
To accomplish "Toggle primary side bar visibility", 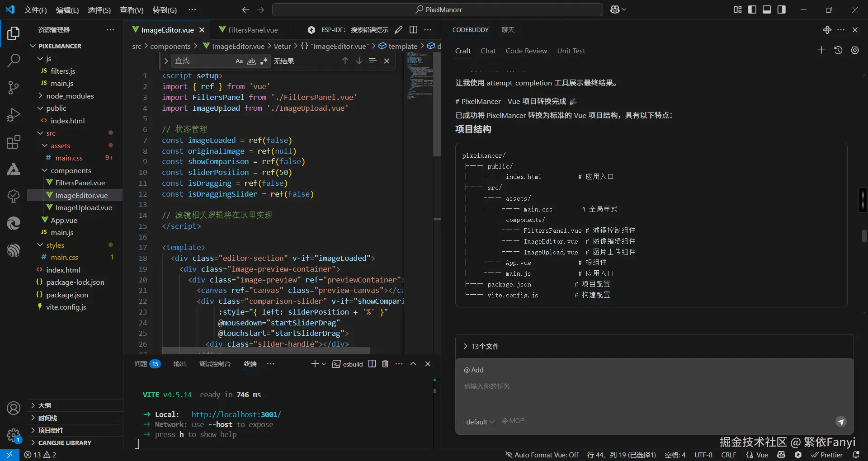I will click(752, 9).
